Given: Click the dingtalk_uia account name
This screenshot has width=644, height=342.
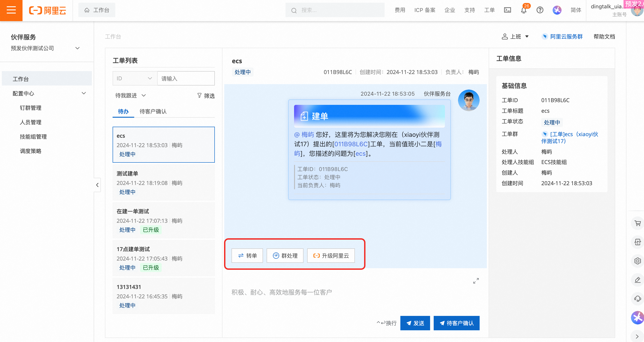Looking at the screenshot, I should [x=608, y=7].
